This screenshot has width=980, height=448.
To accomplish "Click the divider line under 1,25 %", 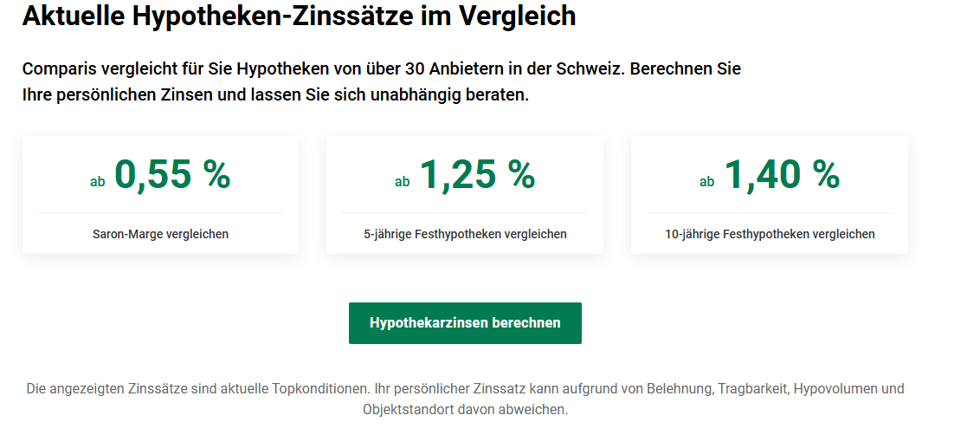I will click(465, 212).
